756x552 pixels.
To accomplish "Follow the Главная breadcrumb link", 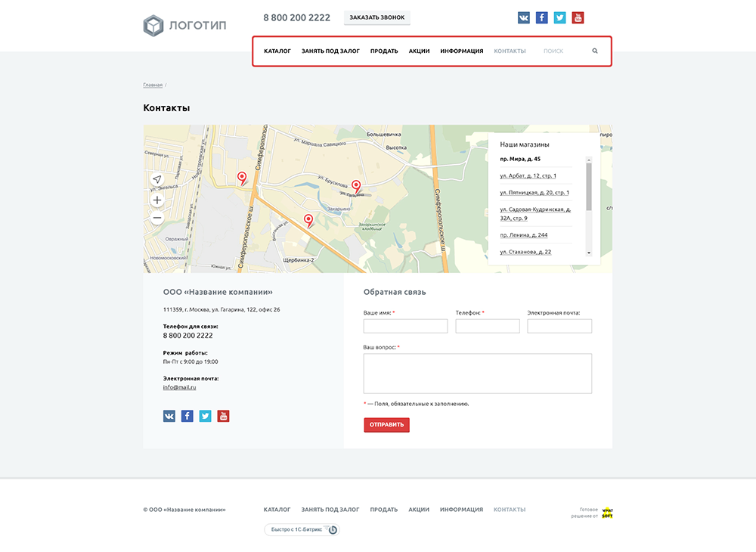I will (153, 85).
